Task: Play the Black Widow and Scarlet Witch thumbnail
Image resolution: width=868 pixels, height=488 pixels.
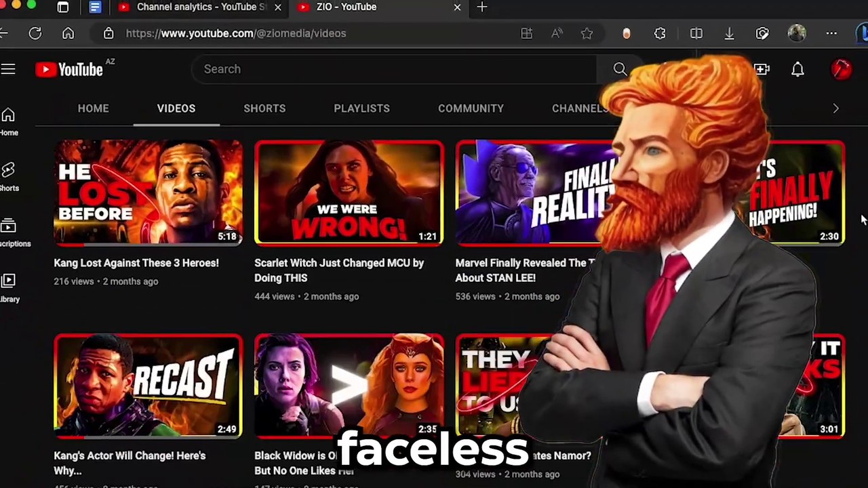Action: [349, 386]
